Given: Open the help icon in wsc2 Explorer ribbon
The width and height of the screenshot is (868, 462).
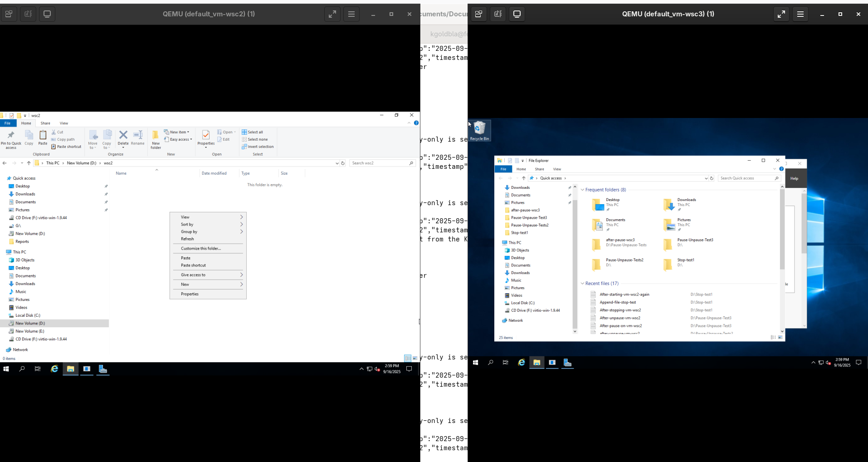Looking at the screenshot, I should click(x=416, y=123).
